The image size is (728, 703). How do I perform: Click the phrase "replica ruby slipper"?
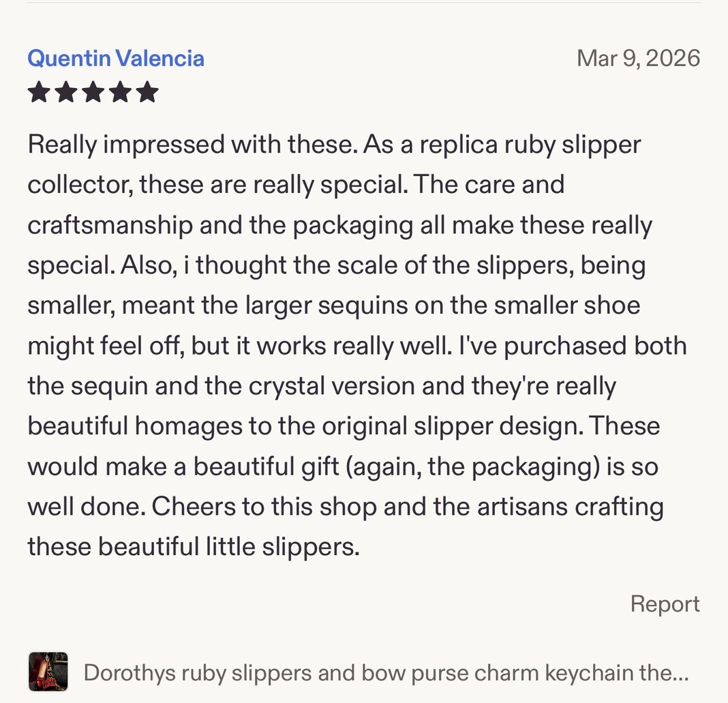click(524, 145)
